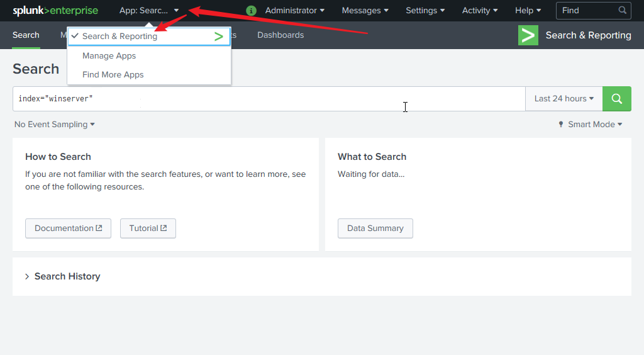Open the Messages dropdown
The image size is (644, 355).
pos(365,11)
